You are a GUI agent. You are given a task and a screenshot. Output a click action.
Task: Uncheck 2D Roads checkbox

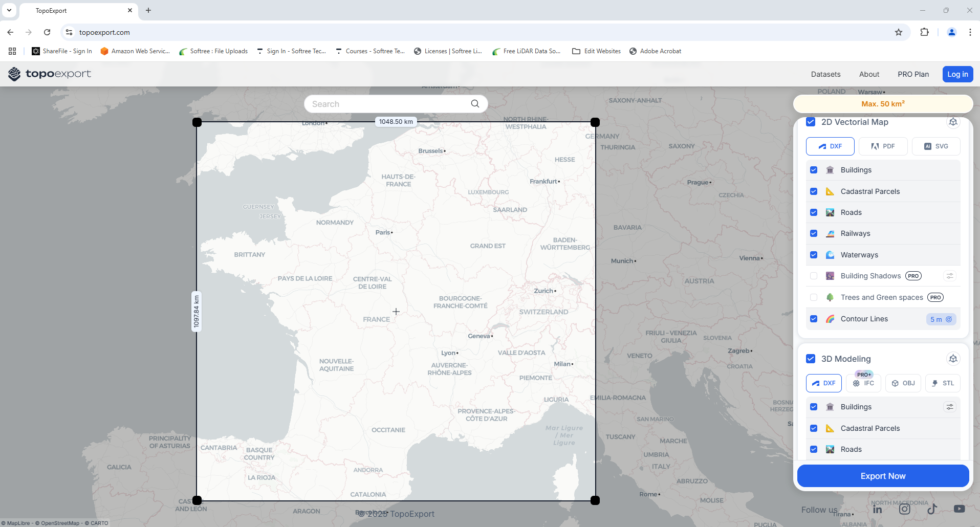[814, 212]
